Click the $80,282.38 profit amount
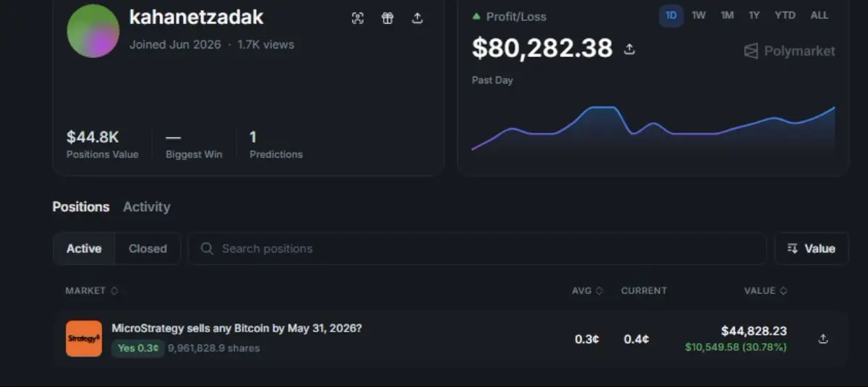The width and height of the screenshot is (868, 387). tap(542, 49)
